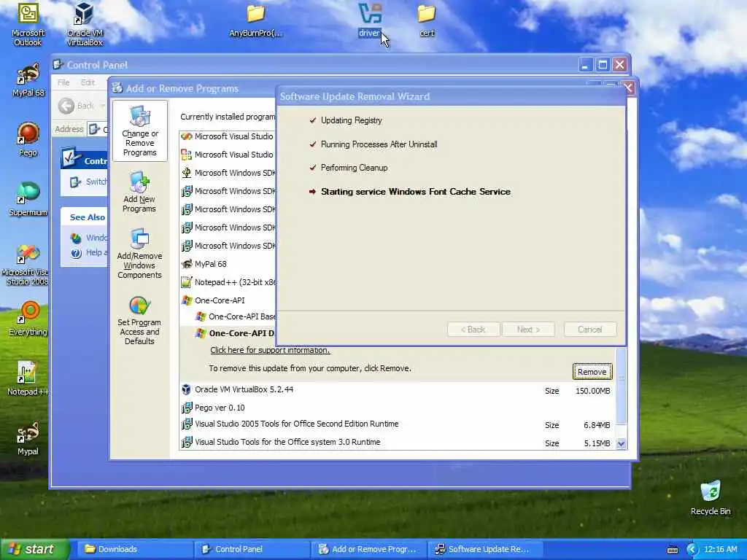Click the 12:16 AM taskbar clock
Viewport: 747px width, 560px height.
click(720, 549)
